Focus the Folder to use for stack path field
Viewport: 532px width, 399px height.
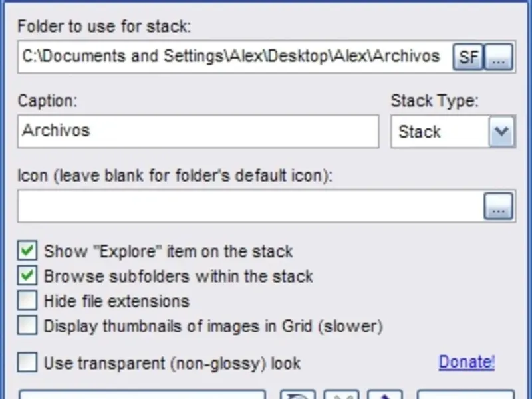pyautogui.click(x=235, y=57)
